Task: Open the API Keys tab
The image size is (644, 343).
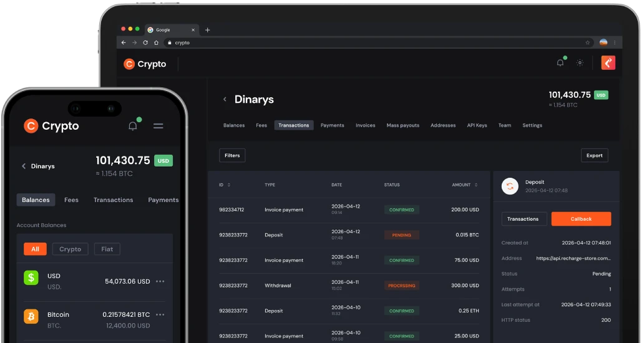Action: pos(477,125)
